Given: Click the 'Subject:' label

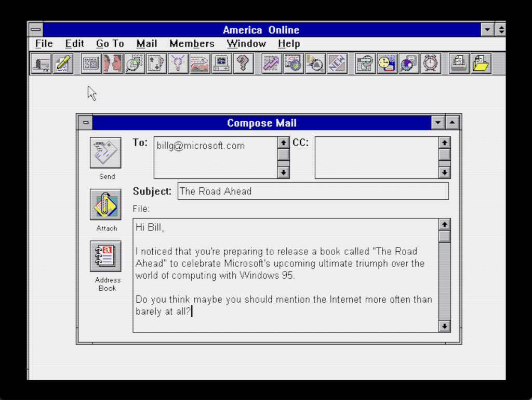Looking at the screenshot, I should (152, 191).
